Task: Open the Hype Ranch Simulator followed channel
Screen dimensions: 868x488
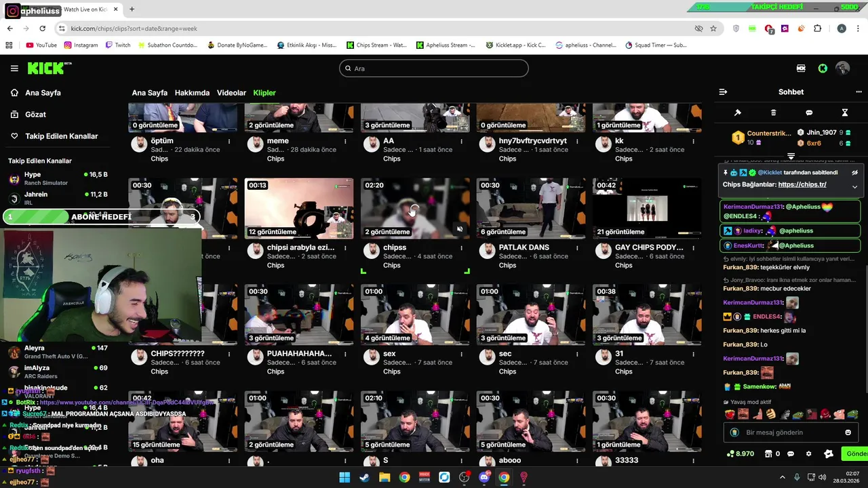Action: click(58, 179)
